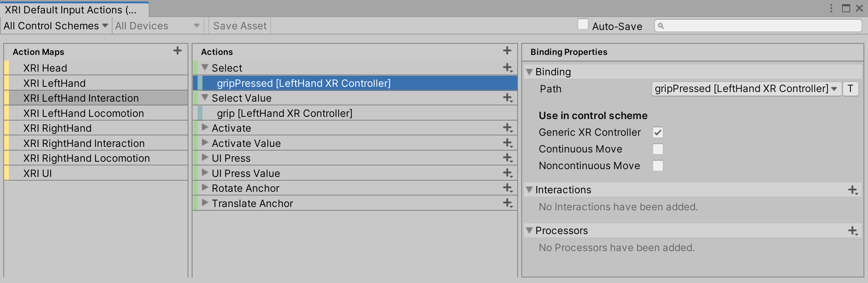Collapse the Select action bindings
This screenshot has width=868, height=283.
point(204,68)
